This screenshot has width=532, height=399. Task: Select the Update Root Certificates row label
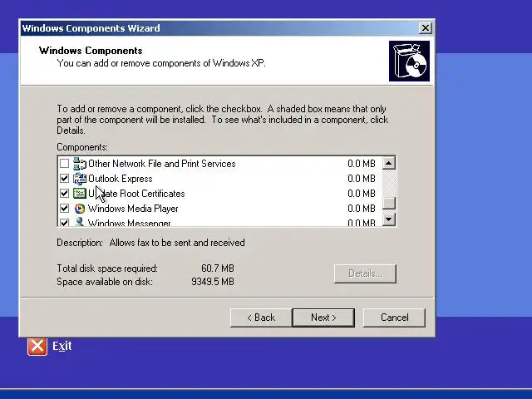pos(136,194)
